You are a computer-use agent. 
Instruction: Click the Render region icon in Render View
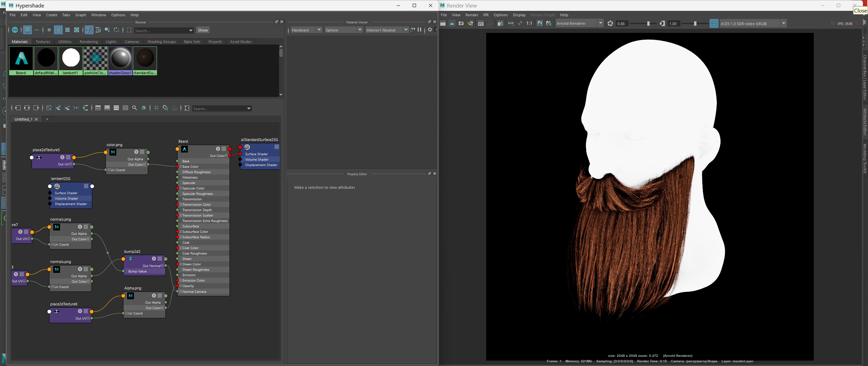point(452,23)
